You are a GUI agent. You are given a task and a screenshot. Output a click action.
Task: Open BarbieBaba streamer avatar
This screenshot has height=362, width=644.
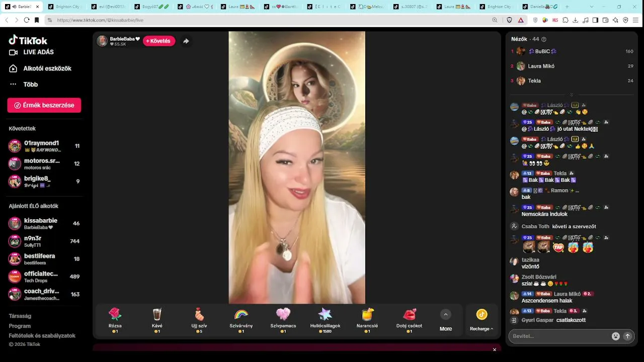(x=102, y=41)
